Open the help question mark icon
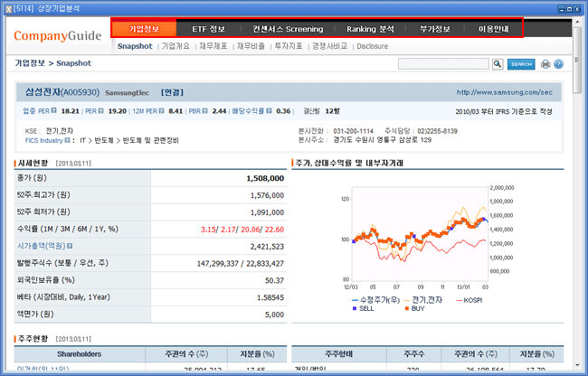This screenshot has width=588, height=376. point(558,64)
